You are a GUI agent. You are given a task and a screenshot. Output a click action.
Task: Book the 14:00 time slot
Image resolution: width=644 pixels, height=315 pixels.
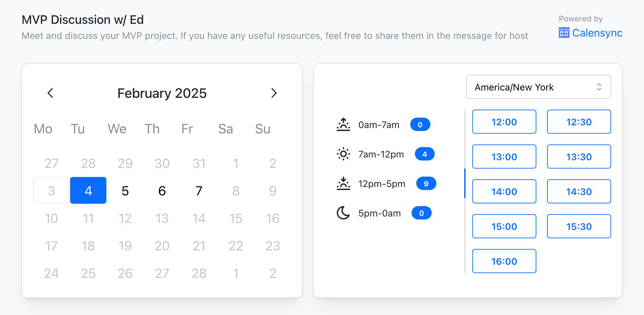[504, 191]
